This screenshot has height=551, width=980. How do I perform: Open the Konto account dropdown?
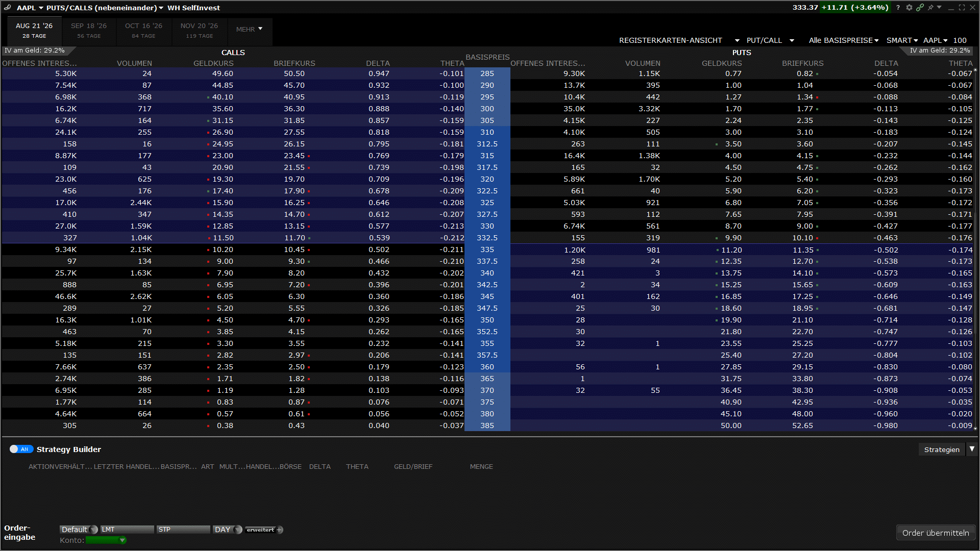(x=106, y=540)
